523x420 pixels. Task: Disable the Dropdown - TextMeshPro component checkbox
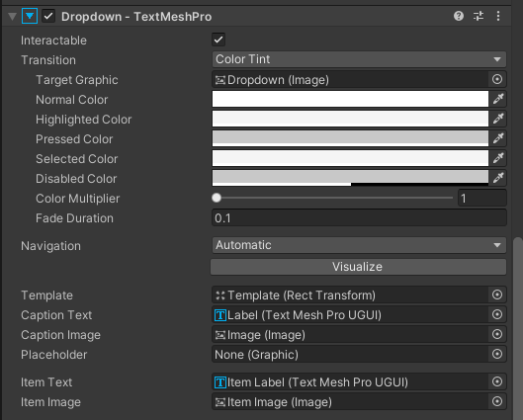48,17
